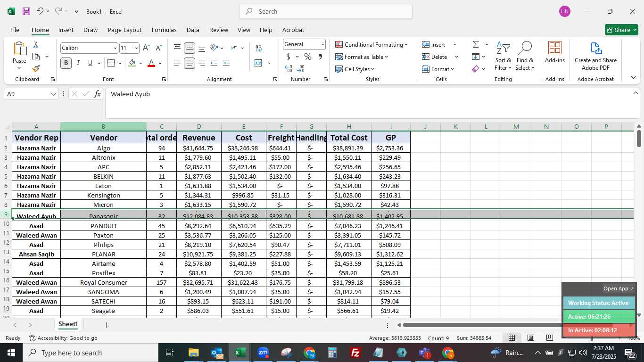644x362 pixels.
Task: Open Zoom from the taskbar
Action: coord(263,353)
